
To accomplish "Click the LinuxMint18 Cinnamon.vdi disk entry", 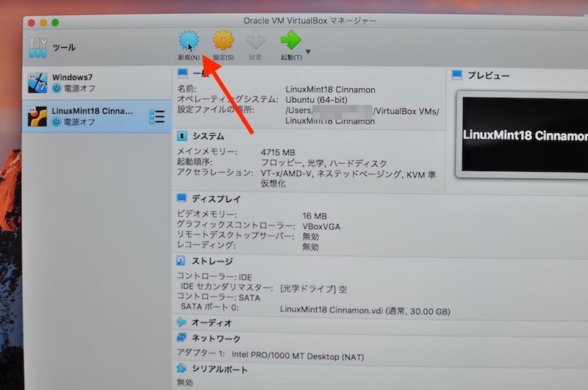I will pyautogui.click(x=365, y=311).
